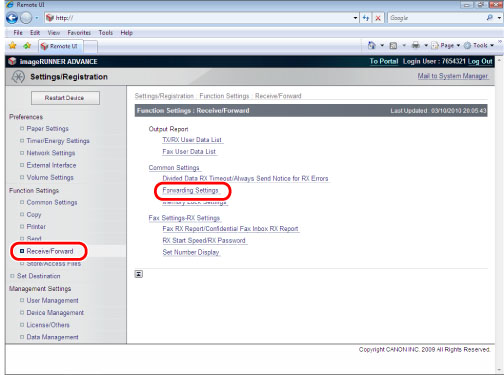Click the Print icon in command bar
The width and height of the screenshot is (504, 375).
point(416,45)
